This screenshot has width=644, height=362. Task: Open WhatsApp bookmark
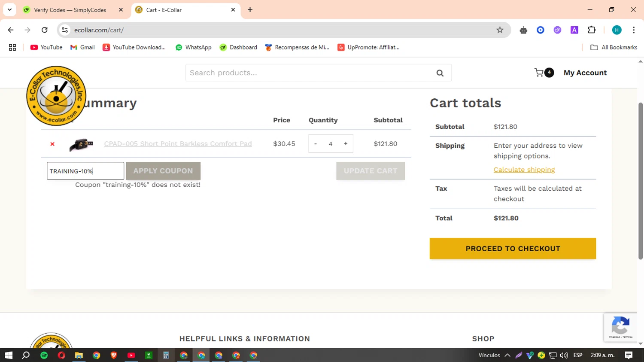194,47
